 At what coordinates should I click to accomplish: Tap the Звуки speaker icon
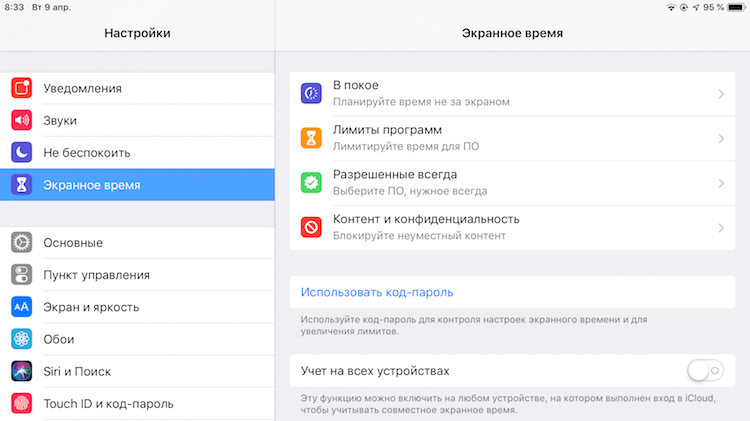click(22, 120)
